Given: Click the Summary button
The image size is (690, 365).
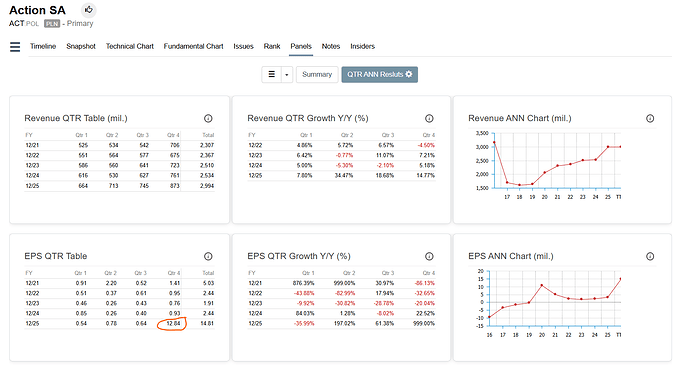Looking at the screenshot, I should (317, 74).
